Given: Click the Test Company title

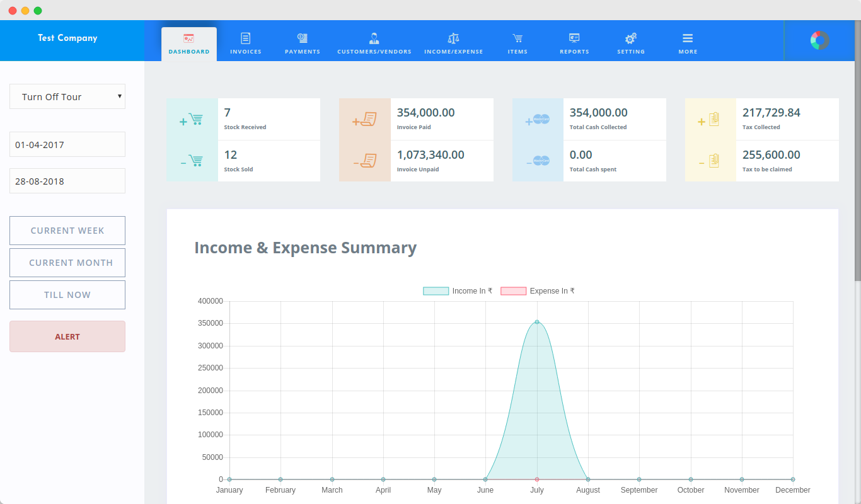Looking at the screenshot, I should [67, 38].
